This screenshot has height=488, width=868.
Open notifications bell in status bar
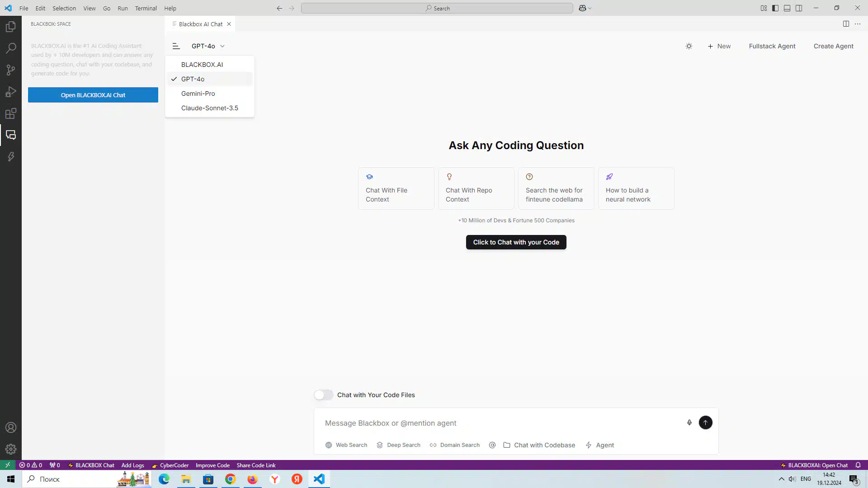click(858, 465)
